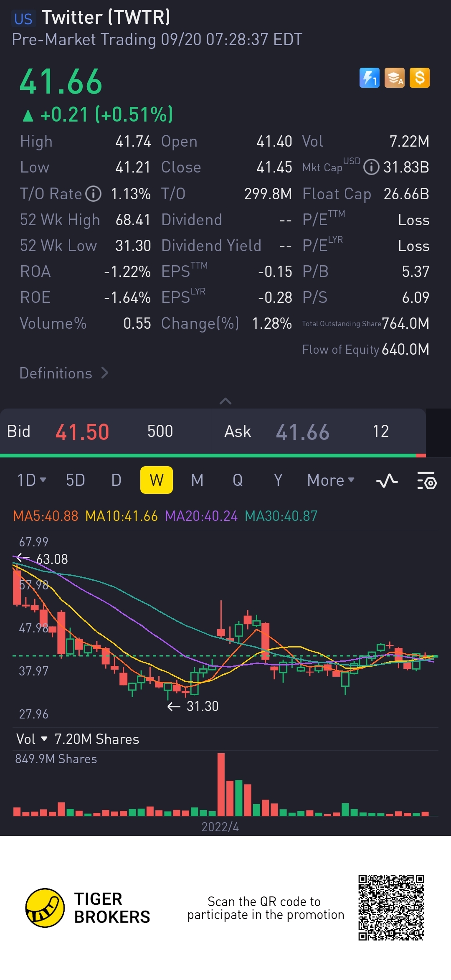Tap the Float Cap value 26.66B
This screenshot has height=980, width=451.
(x=406, y=194)
